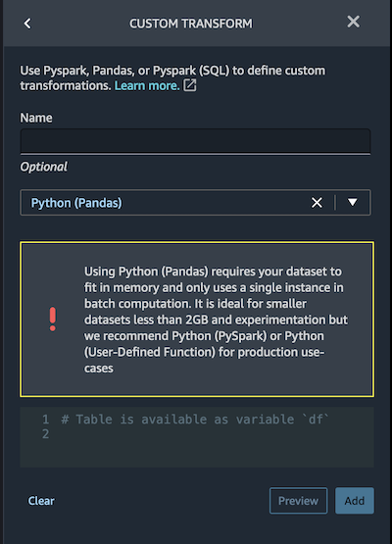This screenshot has width=392, height=544.
Task: Click the external link icon beside Learn more
Action: click(190, 85)
